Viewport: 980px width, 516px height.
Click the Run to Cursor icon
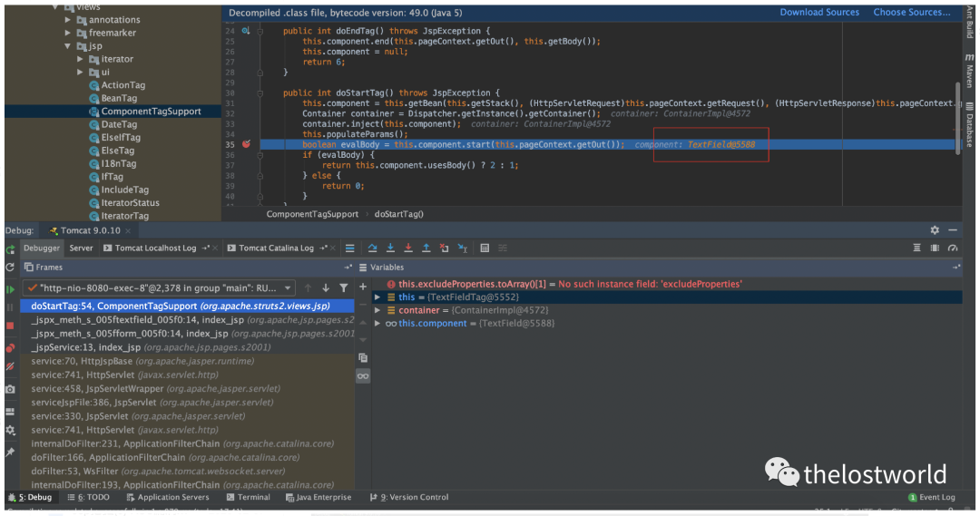pyautogui.click(x=463, y=248)
